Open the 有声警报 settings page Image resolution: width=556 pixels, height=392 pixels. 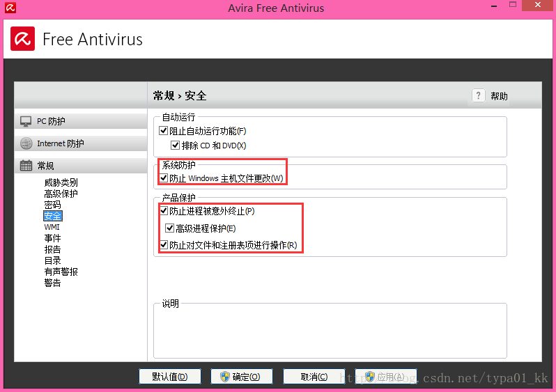61,272
